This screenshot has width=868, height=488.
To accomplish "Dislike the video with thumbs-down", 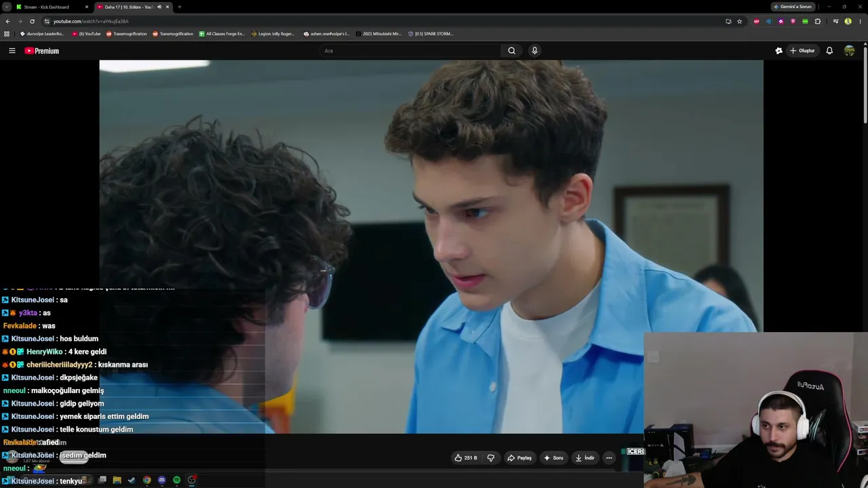I will 491,458.
